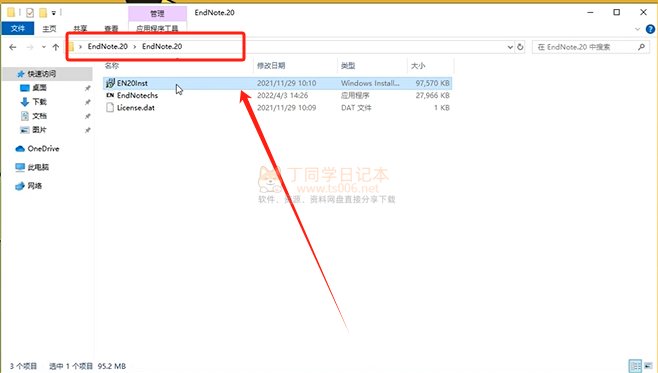Click the pin icon beside 文档
Viewport: 658px width, 373px height.
coord(87,116)
